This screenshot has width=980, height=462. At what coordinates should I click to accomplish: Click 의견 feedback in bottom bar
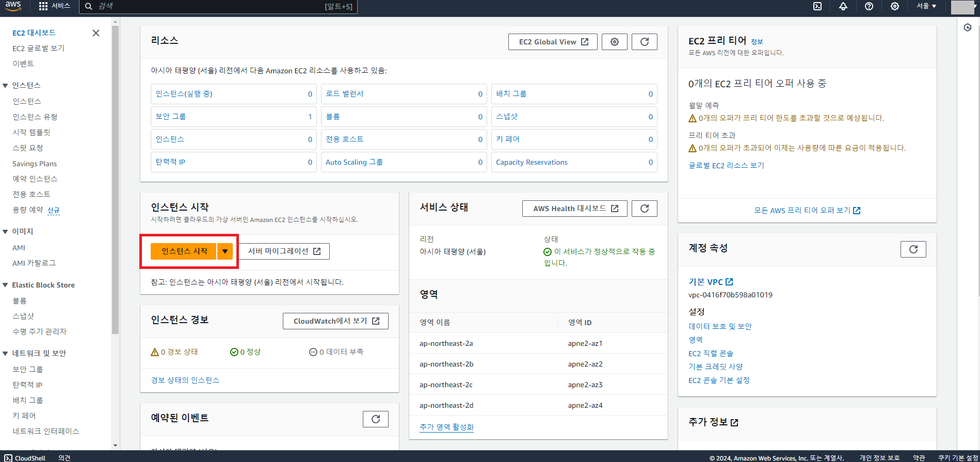(64, 458)
